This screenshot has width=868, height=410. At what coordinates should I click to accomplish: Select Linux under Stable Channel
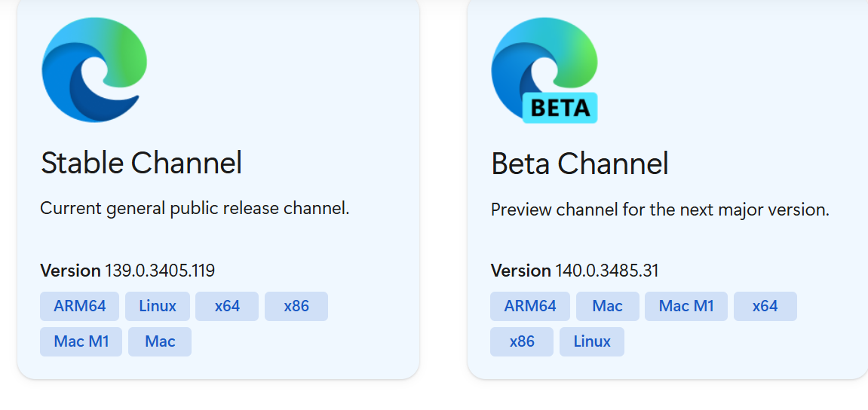click(157, 306)
